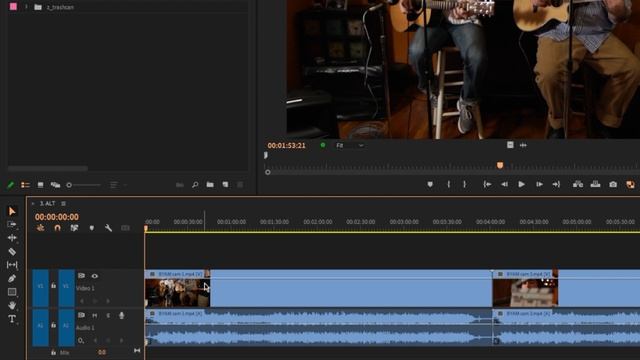Click the Mark In bracket button
This screenshot has width=640, height=360.
coord(449,184)
